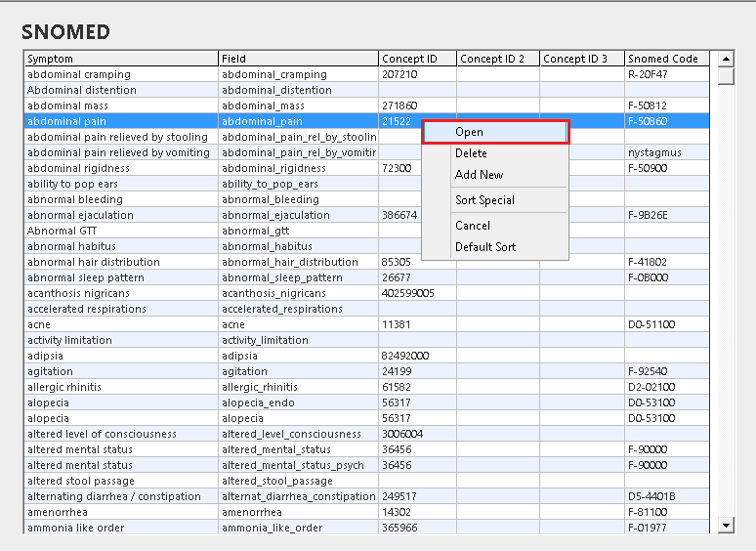Click the Concept ID 2 column header

(x=498, y=59)
